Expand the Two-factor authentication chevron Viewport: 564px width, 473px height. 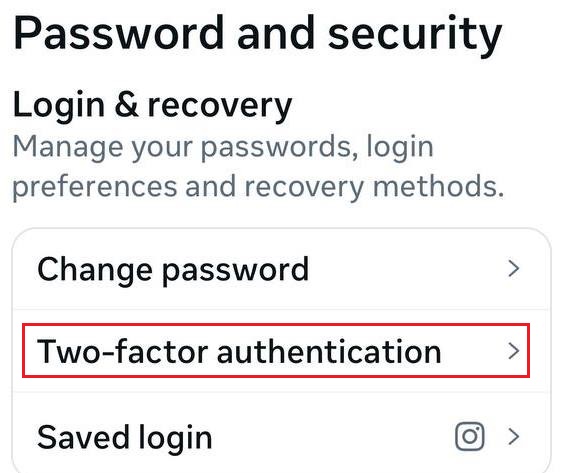[514, 351]
